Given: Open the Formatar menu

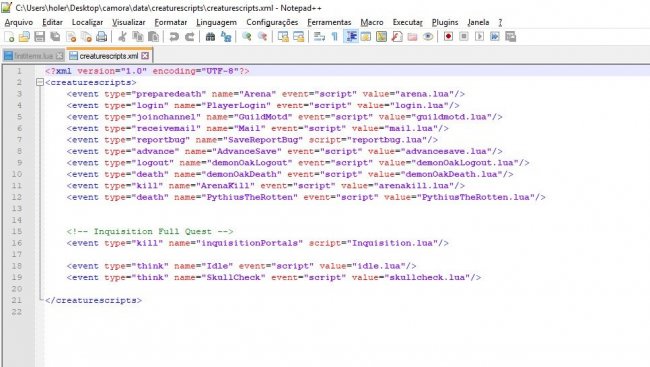Looking at the screenshot, I should 171,22.
